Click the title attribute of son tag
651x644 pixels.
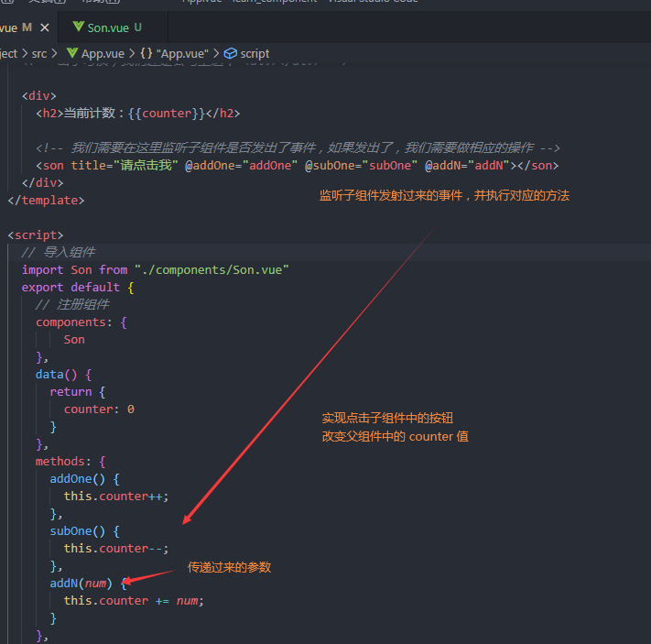click(x=125, y=166)
